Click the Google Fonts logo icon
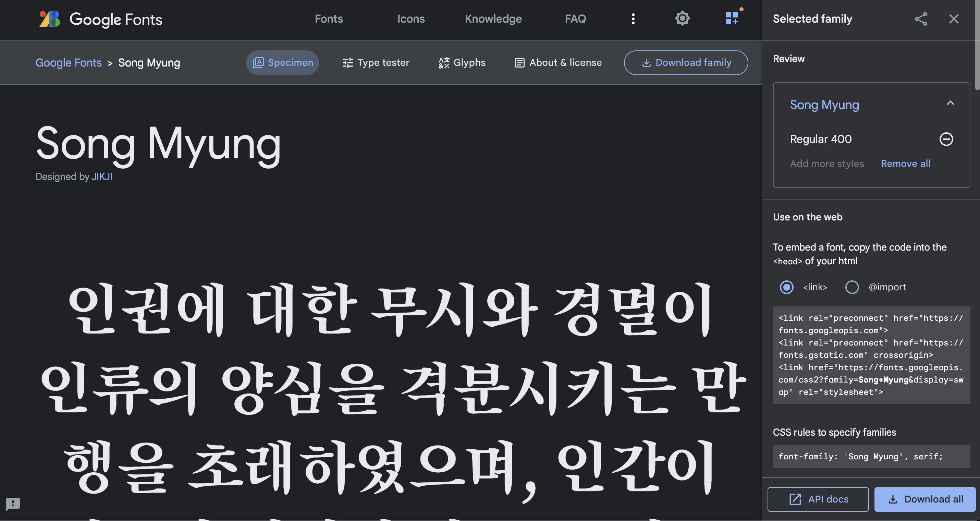Viewport: 980px width, 521px height. (x=50, y=19)
